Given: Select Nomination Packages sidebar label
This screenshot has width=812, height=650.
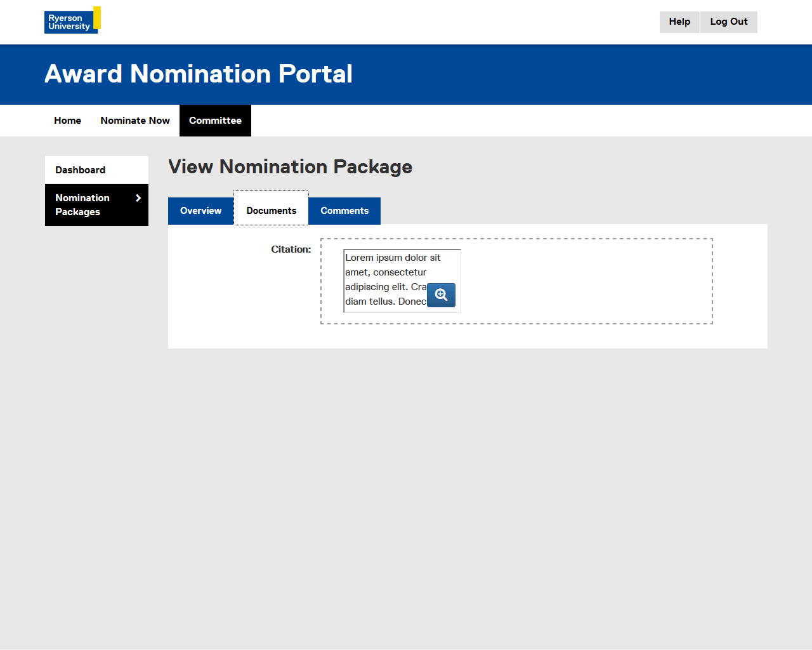Looking at the screenshot, I should tap(82, 205).
